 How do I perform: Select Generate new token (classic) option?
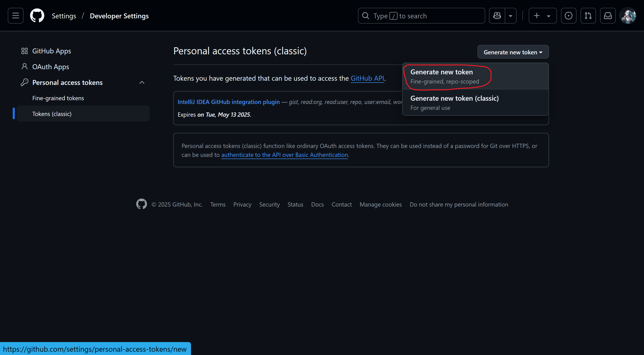tap(454, 103)
